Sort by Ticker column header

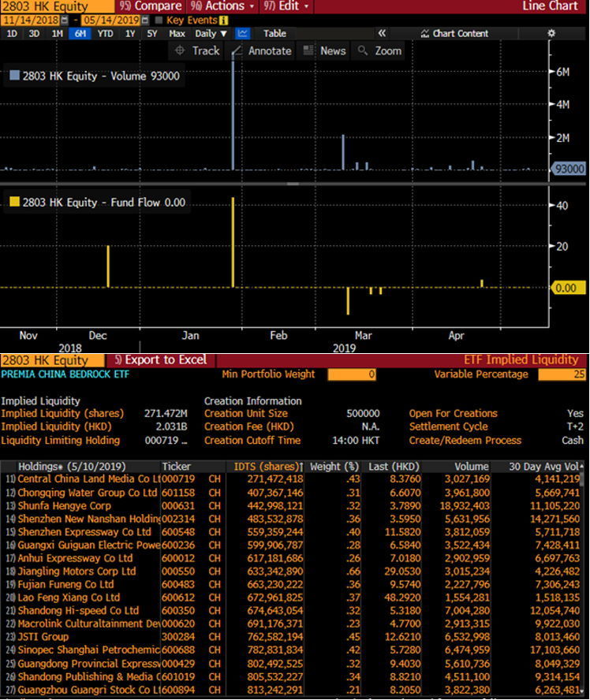tap(176, 467)
